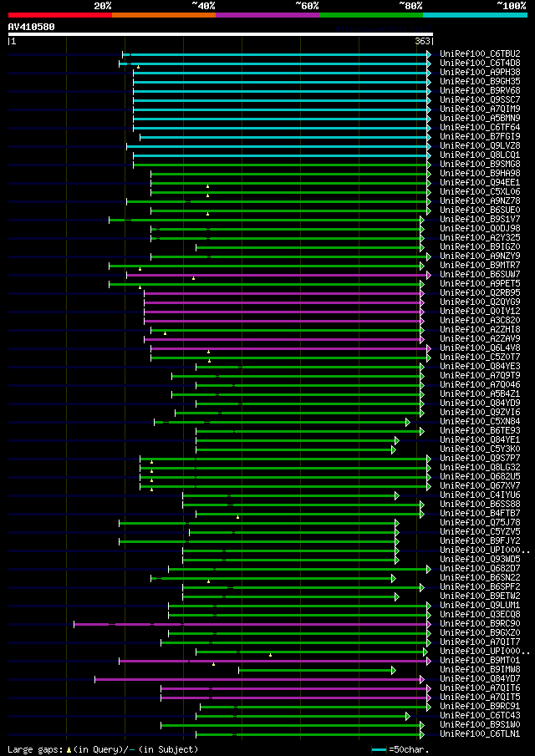Select the UniRef100_C4IYU6 label
Image resolution: width=535 pixels, height=756 pixels.
pos(480,495)
